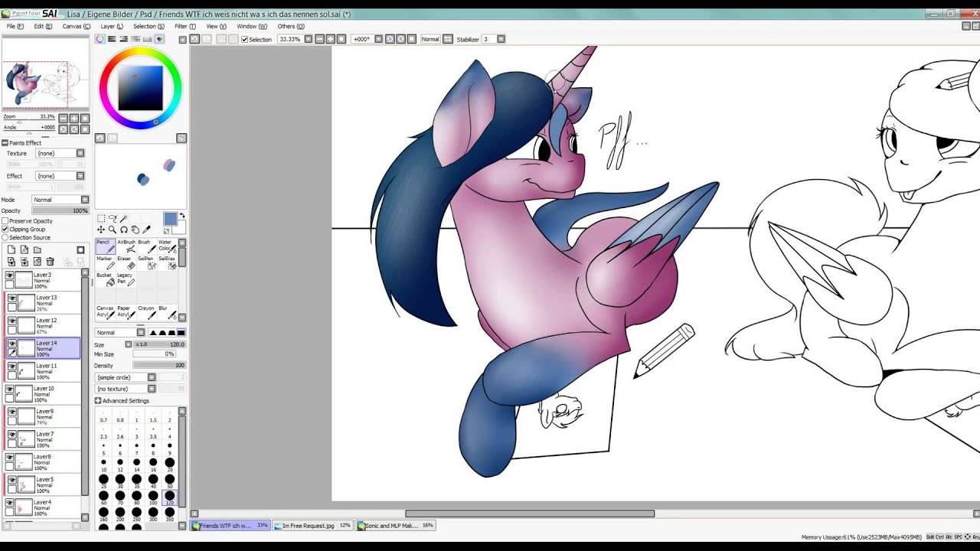Select the Water Color tool
Viewport: 980px width, 551px height.
point(167,246)
